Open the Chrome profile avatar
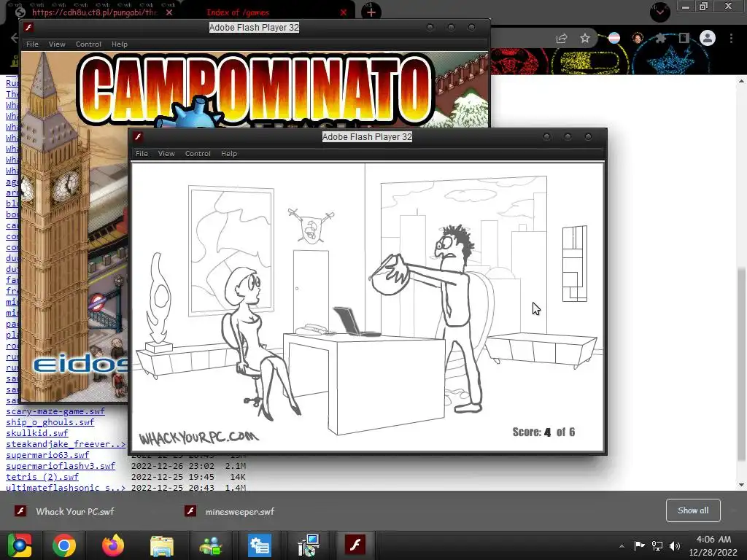Image resolution: width=747 pixels, height=560 pixels. [708, 38]
